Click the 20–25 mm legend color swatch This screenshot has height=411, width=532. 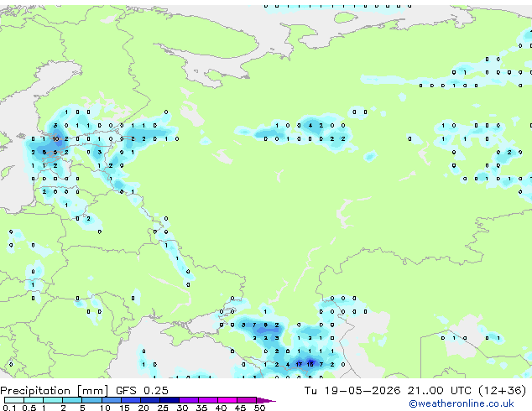pyautogui.click(x=150, y=400)
